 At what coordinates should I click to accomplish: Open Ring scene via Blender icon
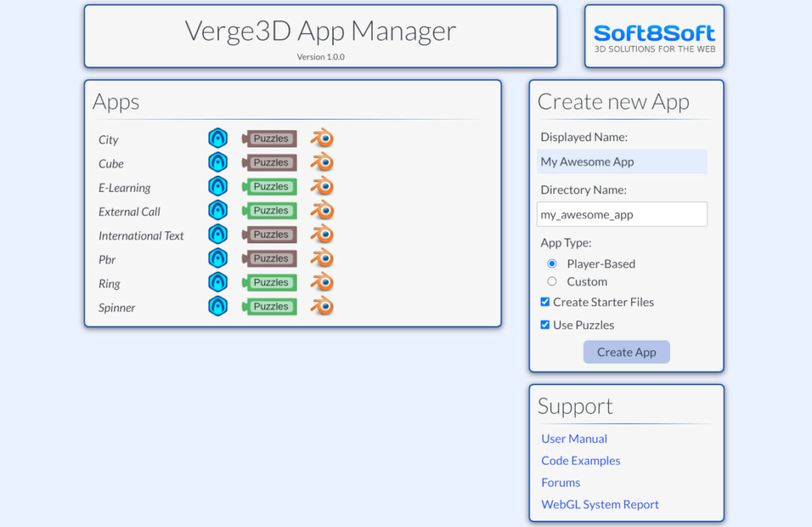(x=322, y=282)
